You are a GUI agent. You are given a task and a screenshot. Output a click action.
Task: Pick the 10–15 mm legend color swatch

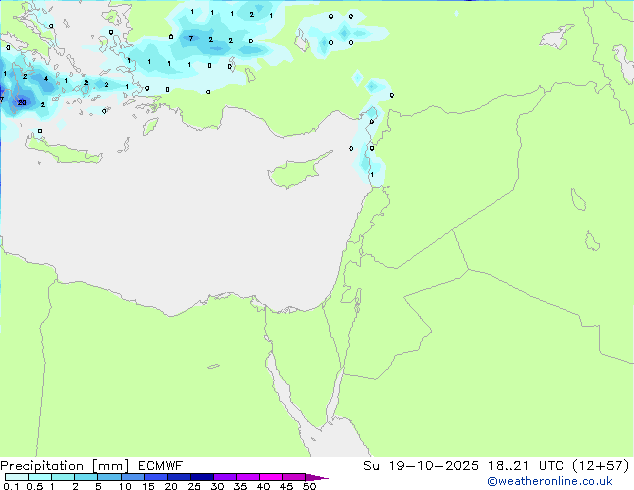tap(133, 477)
